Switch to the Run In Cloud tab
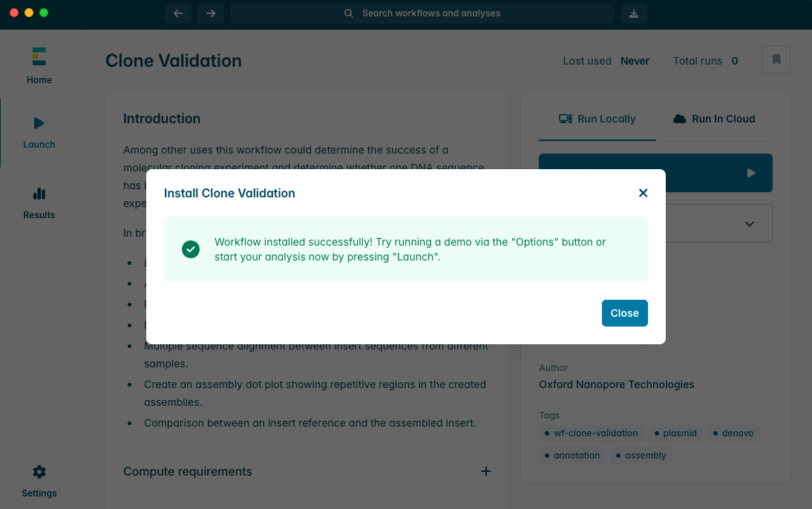This screenshot has height=509, width=812. 713,118
